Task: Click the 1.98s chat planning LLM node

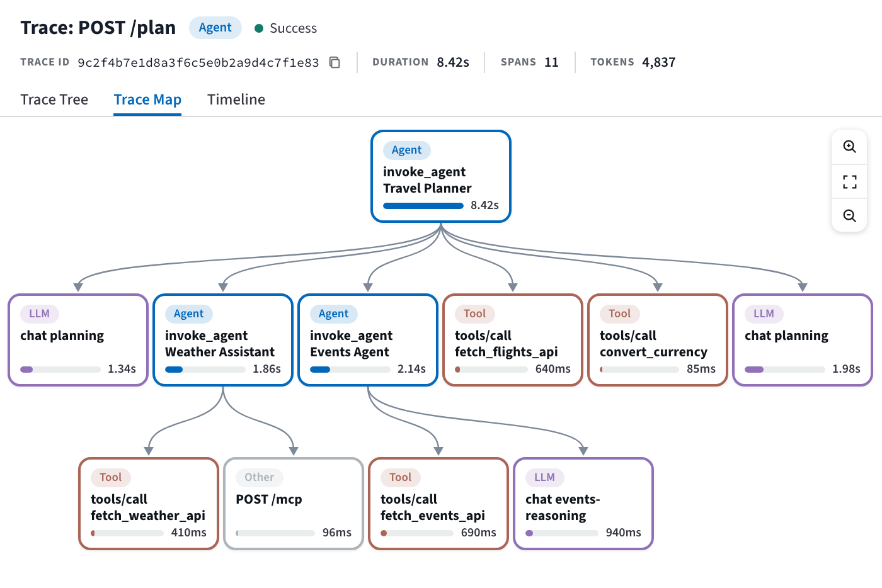Action: tap(803, 340)
